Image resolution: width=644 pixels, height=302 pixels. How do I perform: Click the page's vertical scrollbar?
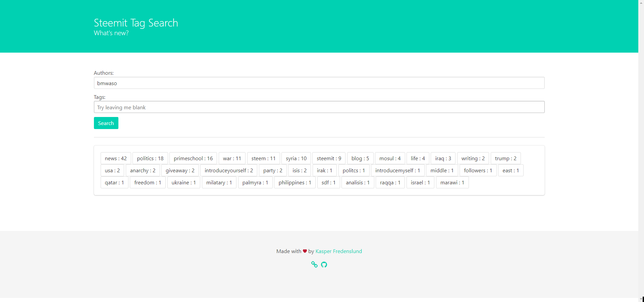click(641, 151)
